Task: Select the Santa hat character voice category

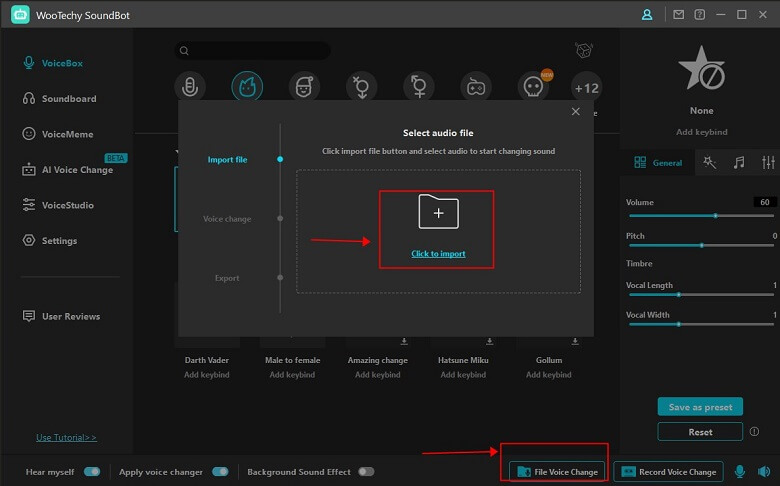Action: (304, 87)
